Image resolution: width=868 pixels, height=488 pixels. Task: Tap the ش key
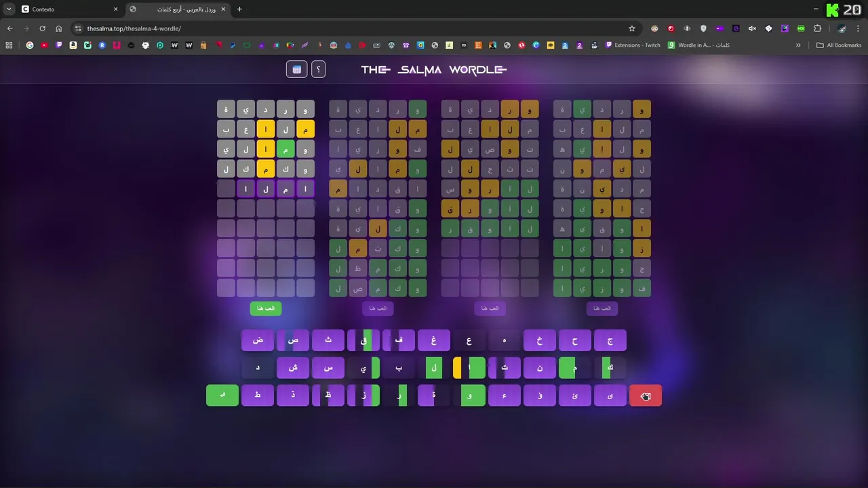(x=293, y=368)
